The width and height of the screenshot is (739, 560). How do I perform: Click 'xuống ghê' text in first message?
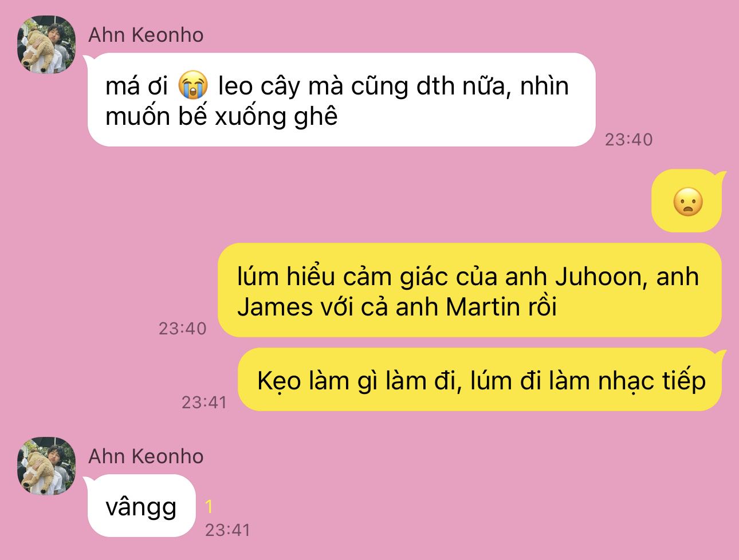coord(276,117)
